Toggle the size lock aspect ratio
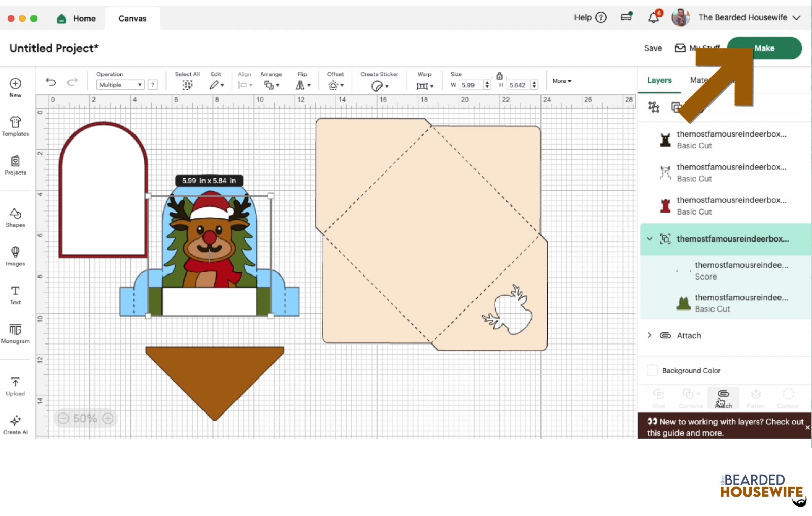The width and height of the screenshot is (812, 516). tap(499, 76)
